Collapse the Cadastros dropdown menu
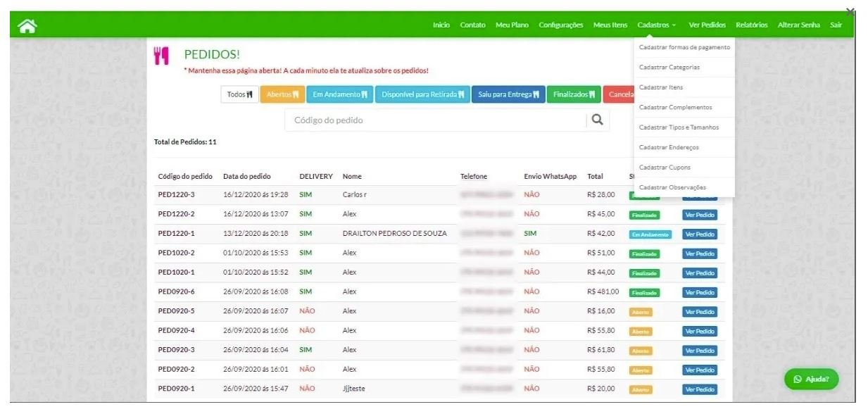Screen dimensions: 868x414 pyautogui.click(x=656, y=25)
